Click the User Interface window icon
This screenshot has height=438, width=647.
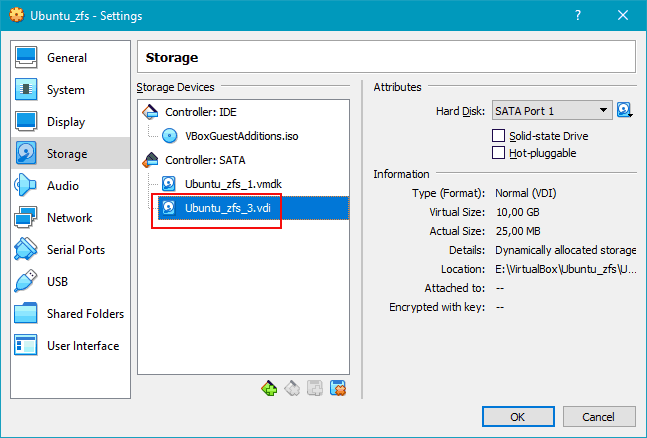[26, 345]
